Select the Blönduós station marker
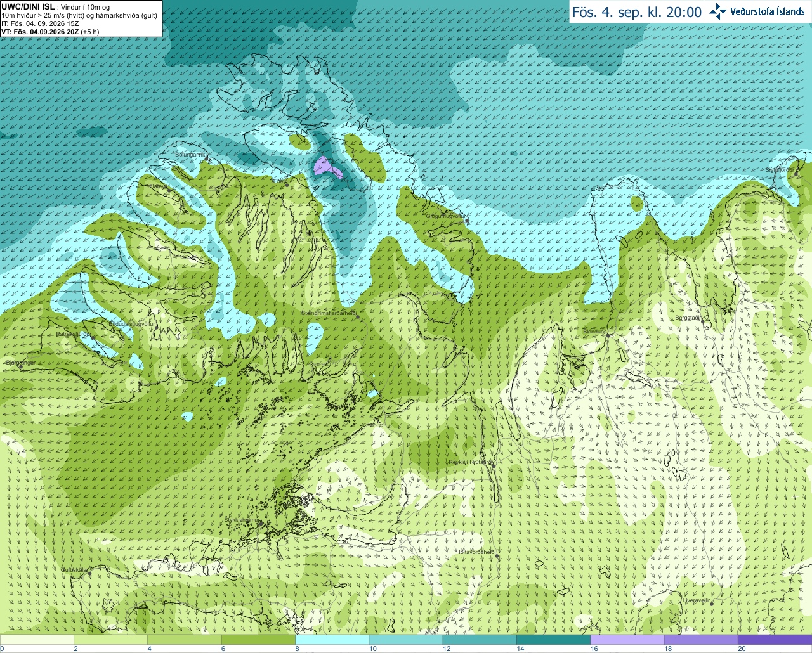This screenshot has width=812, height=653. 607,335
